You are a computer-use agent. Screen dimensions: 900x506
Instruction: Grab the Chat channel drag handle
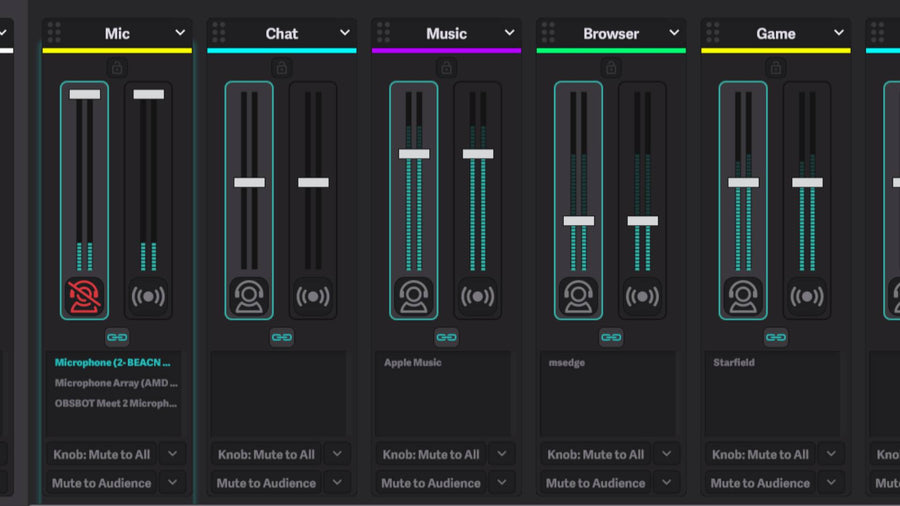(219, 33)
